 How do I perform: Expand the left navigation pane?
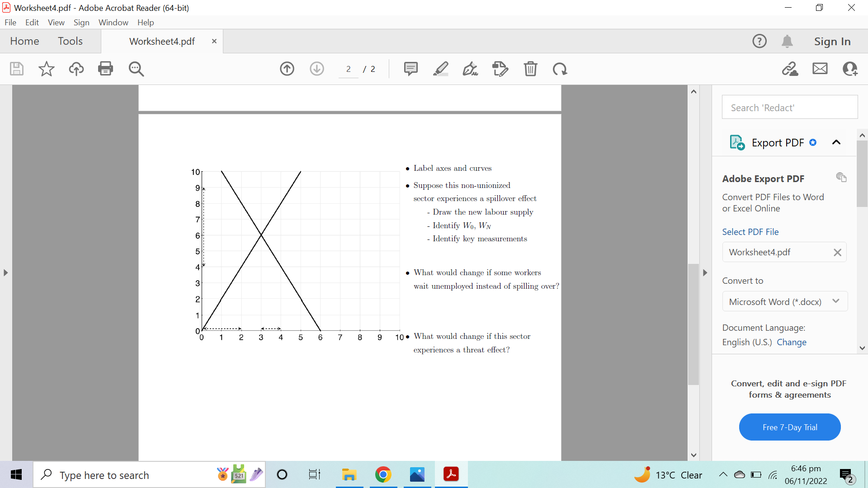point(5,272)
